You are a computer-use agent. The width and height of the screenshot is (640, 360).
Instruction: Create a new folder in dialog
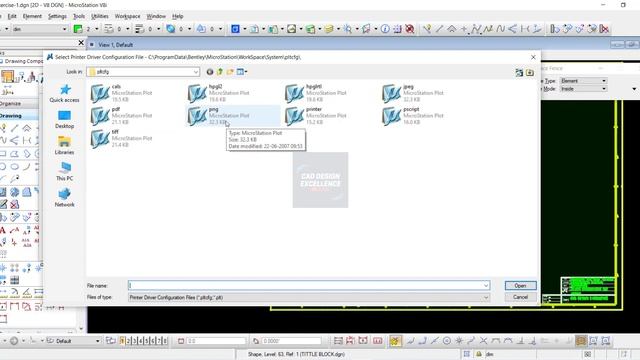(230, 72)
